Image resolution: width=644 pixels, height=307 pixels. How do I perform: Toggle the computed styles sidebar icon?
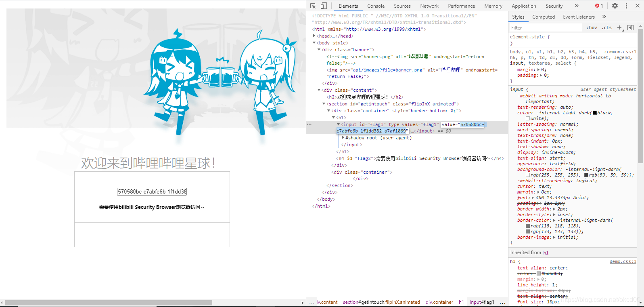tap(630, 27)
